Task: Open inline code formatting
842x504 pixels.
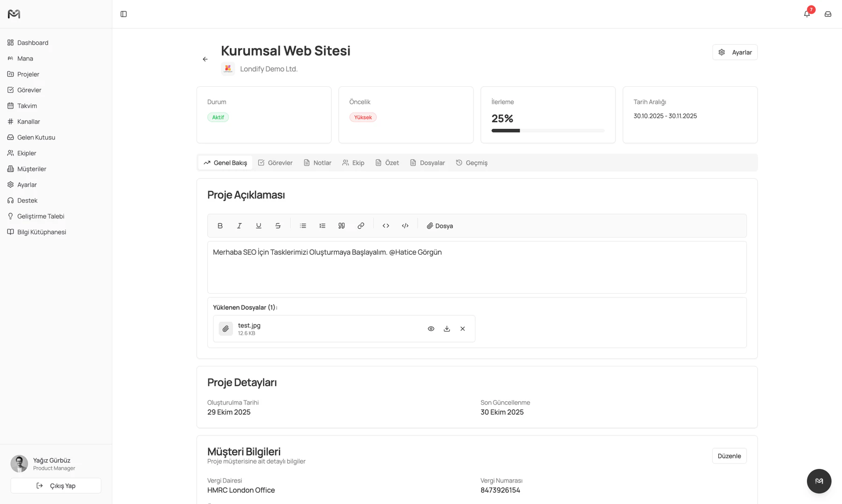Action: (x=386, y=225)
